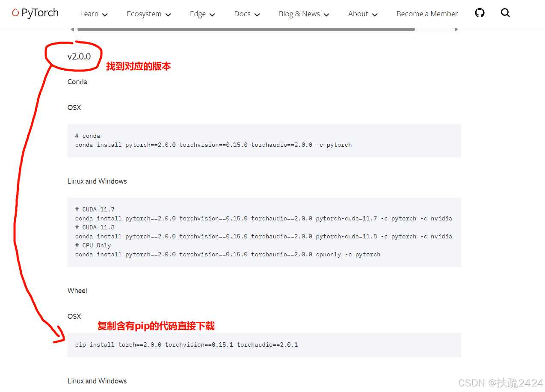Click the Blog & News chevron arrow
Viewport: 545px width, 392px height.
326,15
